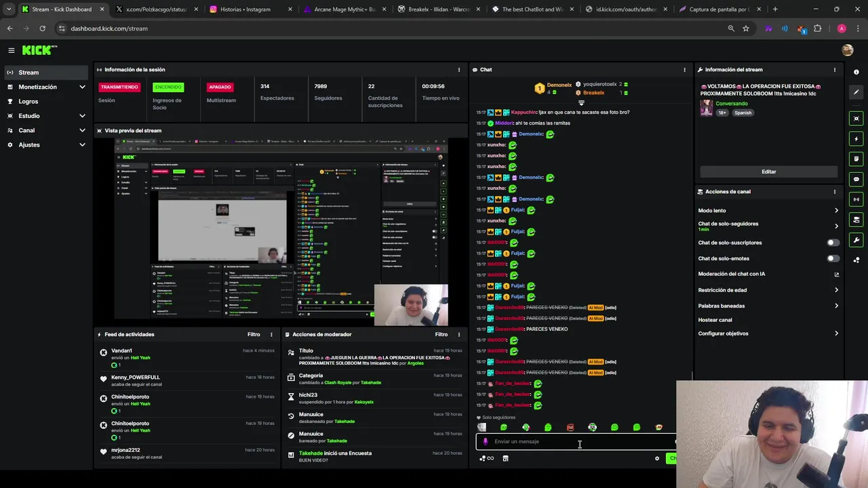Click Hostear canal
Viewport: 868px width, 488px height.
click(x=715, y=320)
